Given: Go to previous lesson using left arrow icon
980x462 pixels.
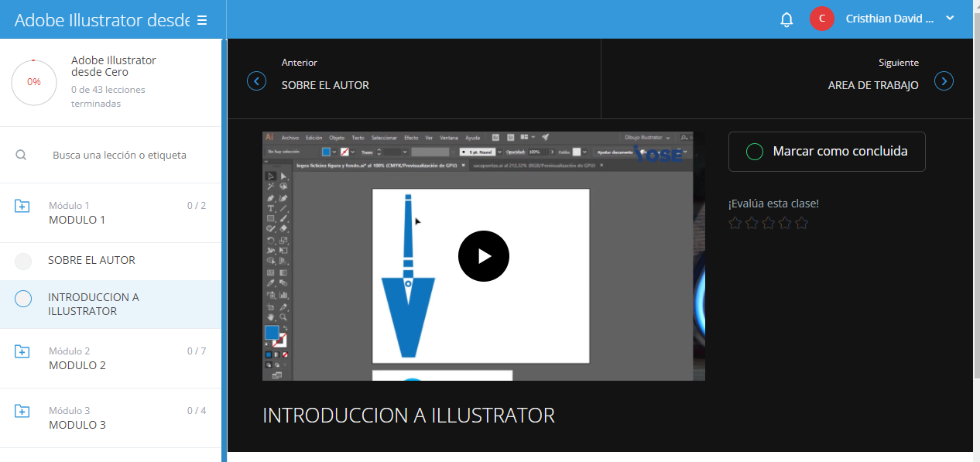Looking at the screenshot, I should [x=256, y=80].
